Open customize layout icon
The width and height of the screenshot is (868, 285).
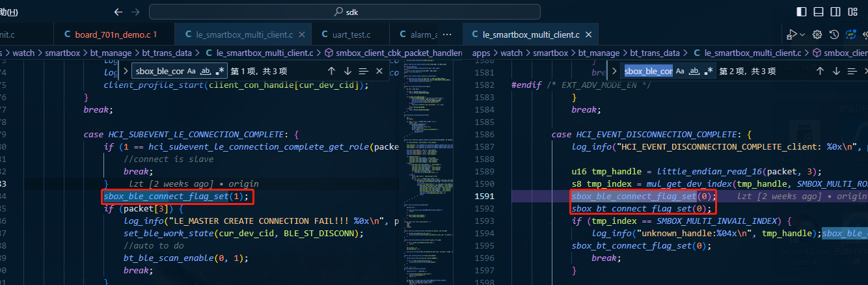(x=853, y=12)
